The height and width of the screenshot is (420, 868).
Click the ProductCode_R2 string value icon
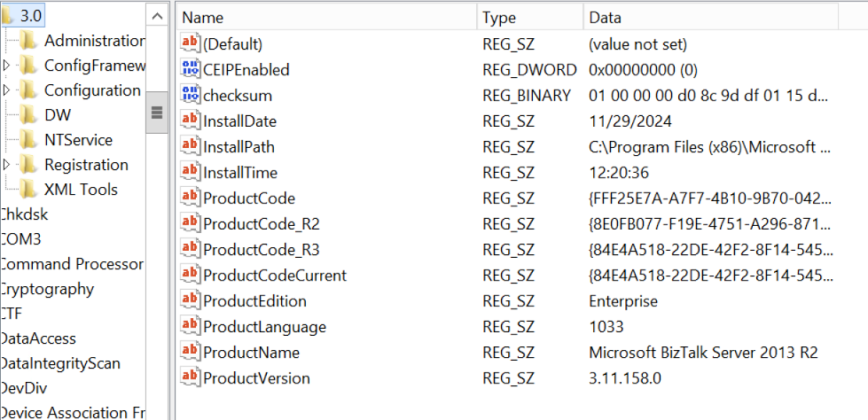point(190,223)
